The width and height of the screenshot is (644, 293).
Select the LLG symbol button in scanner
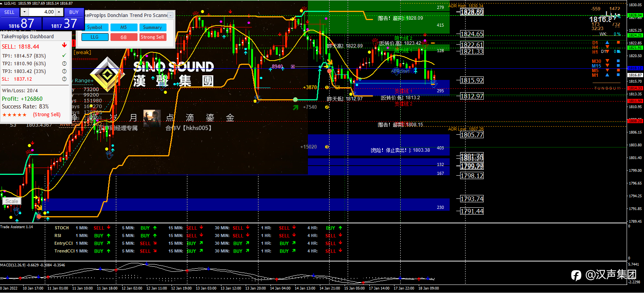point(95,37)
